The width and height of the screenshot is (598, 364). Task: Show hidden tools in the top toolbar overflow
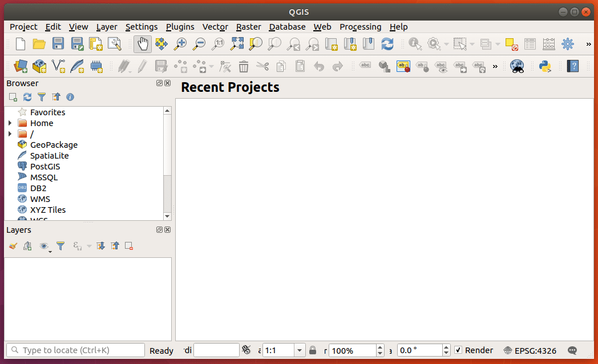588,44
